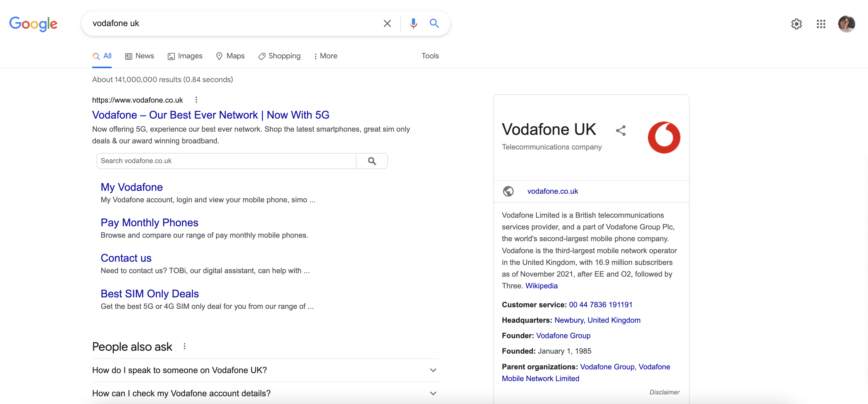Click the vodafone.co.uk sitelinks search button
This screenshot has height=404, width=868.
click(372, 161)
